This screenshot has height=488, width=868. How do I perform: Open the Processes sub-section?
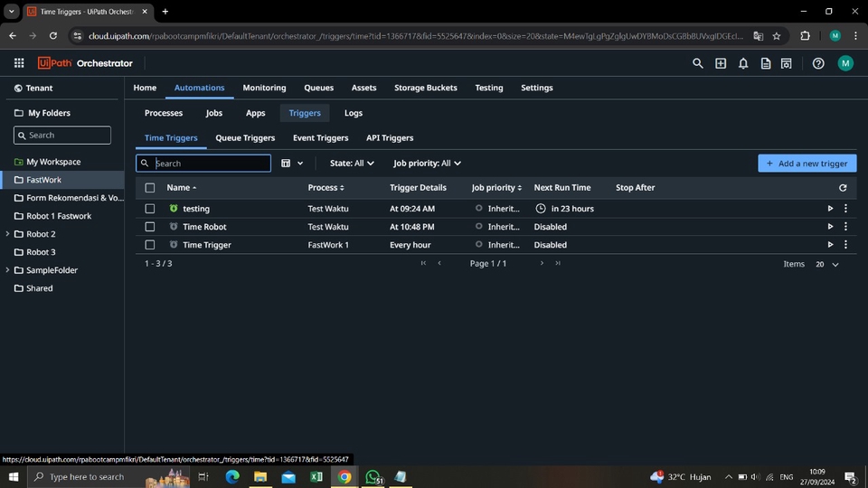[164, 113]
